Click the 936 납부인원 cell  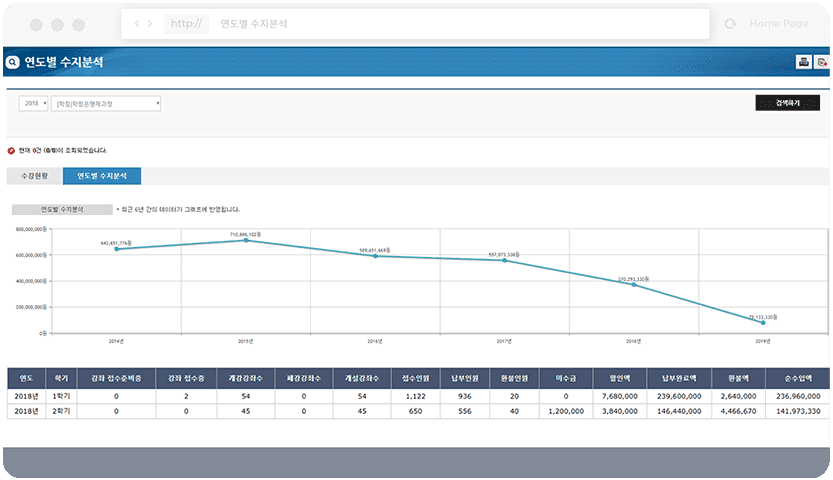pyautogui.click(x=465, y=396)
